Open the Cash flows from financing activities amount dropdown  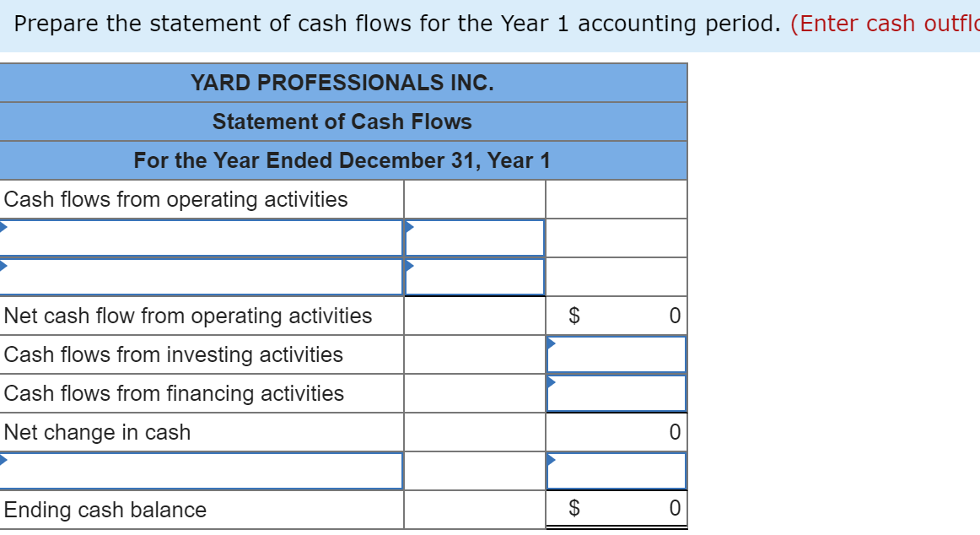click(553, 381)
